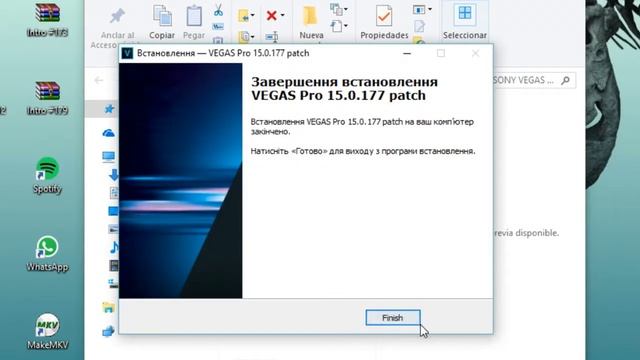Click the Copiar icon in the Explorer ribbon

click(x=162, y=16)
